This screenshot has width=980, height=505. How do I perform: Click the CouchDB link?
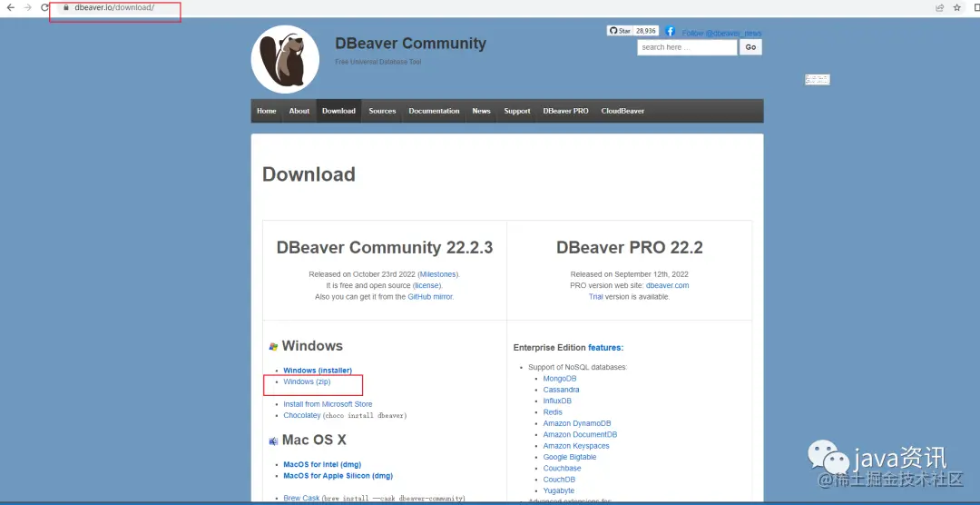click(x=559, y=480)
